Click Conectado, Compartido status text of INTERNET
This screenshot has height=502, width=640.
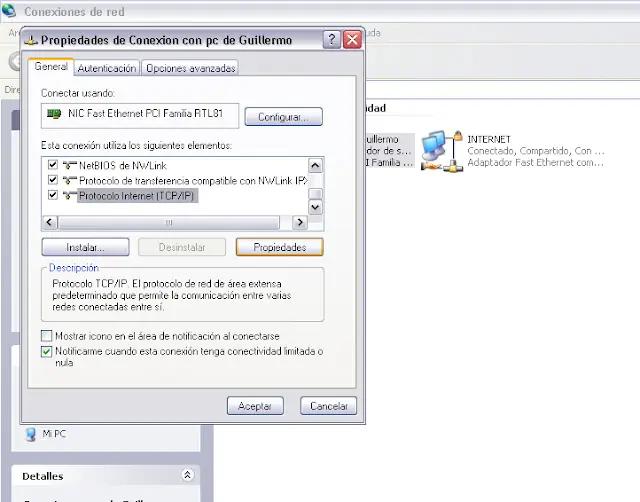click(536, 151)
